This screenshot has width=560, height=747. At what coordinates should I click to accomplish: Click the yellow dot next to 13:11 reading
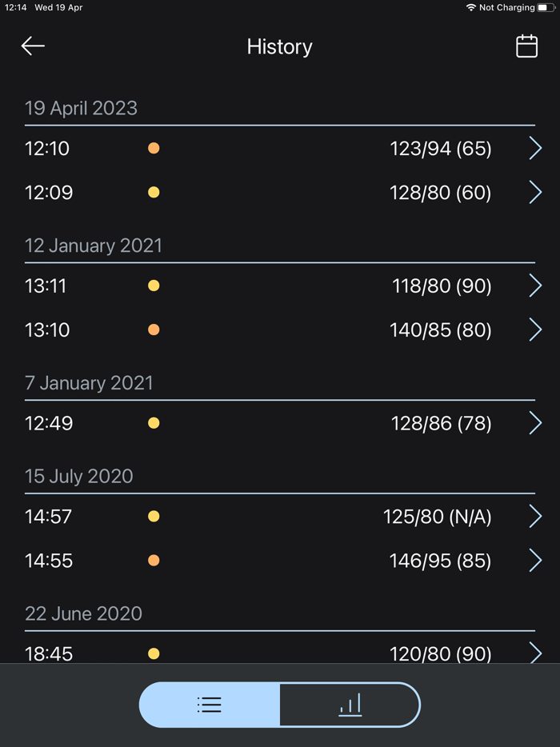coord(154,286)
